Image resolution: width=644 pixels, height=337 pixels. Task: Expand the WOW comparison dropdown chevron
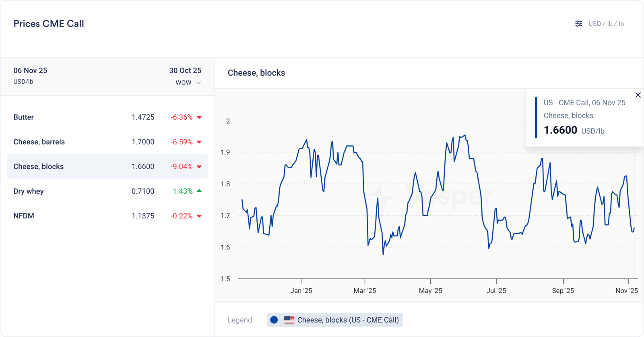point(198,83)
